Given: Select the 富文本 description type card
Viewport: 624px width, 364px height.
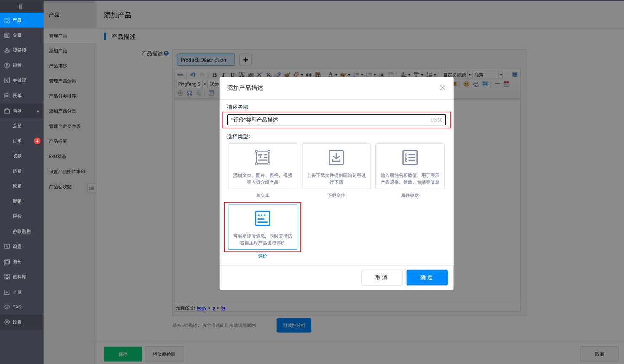Looking at the screenshot, I should [262, 166].
